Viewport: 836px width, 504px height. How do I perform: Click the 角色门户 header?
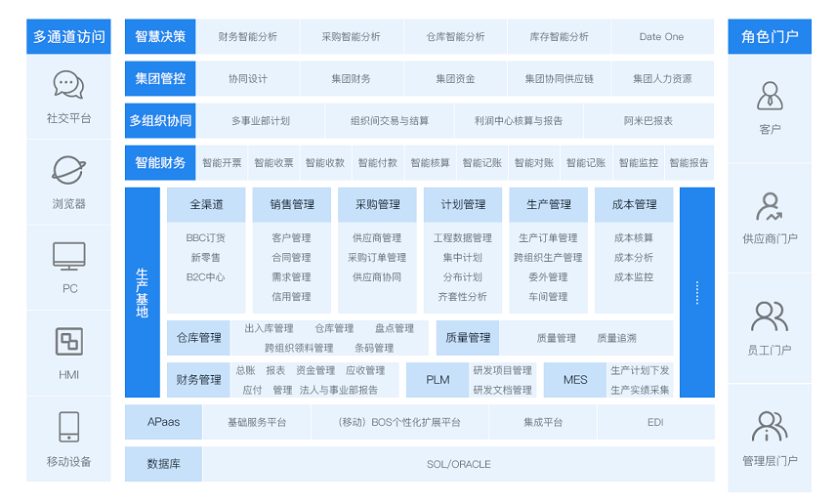pyautogui.click(x=770, y=36)
